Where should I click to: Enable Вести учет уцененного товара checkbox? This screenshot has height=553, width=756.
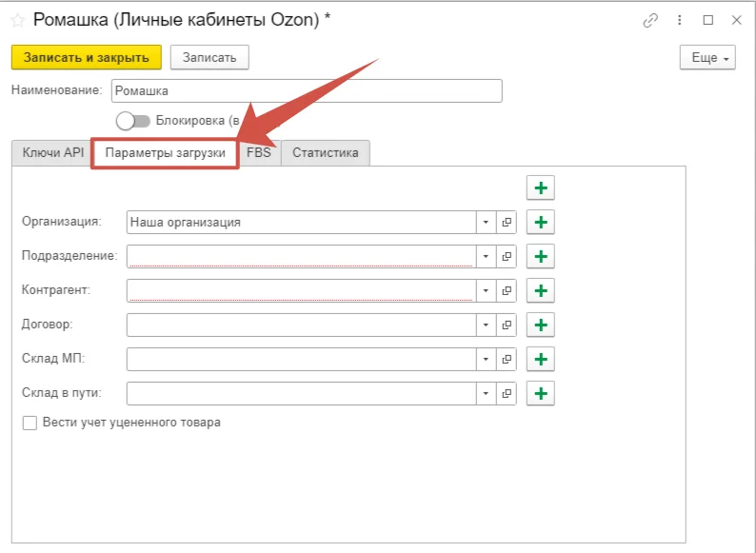(30, 423)
